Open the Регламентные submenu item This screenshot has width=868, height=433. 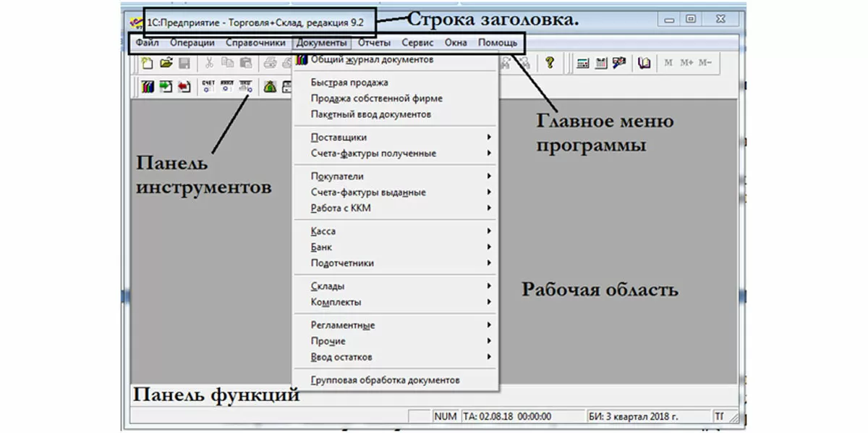396,325
